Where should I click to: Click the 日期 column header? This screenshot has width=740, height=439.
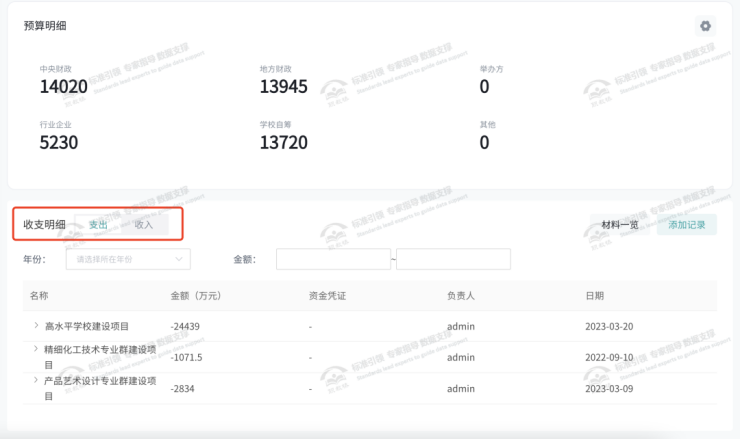click(594, 296)
